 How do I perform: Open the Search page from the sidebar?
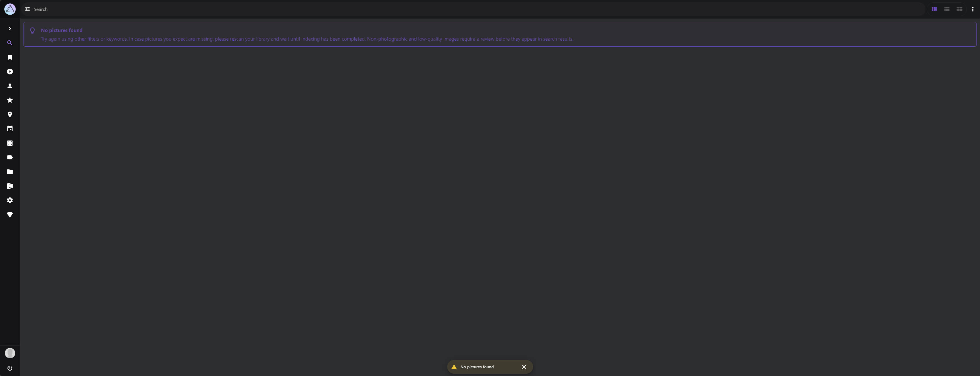tap(10, 43)
